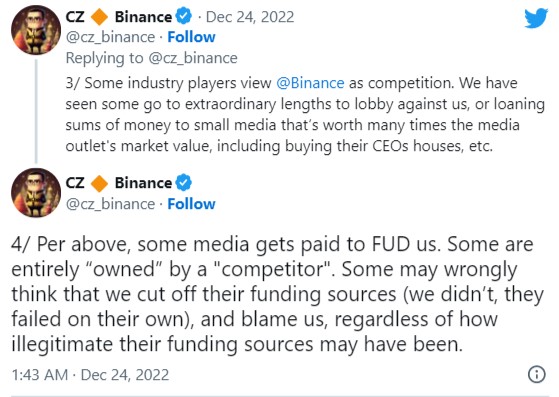Click the verified badge on first tweet
Viewport: 559px width, 397px height.
point(184,17)
